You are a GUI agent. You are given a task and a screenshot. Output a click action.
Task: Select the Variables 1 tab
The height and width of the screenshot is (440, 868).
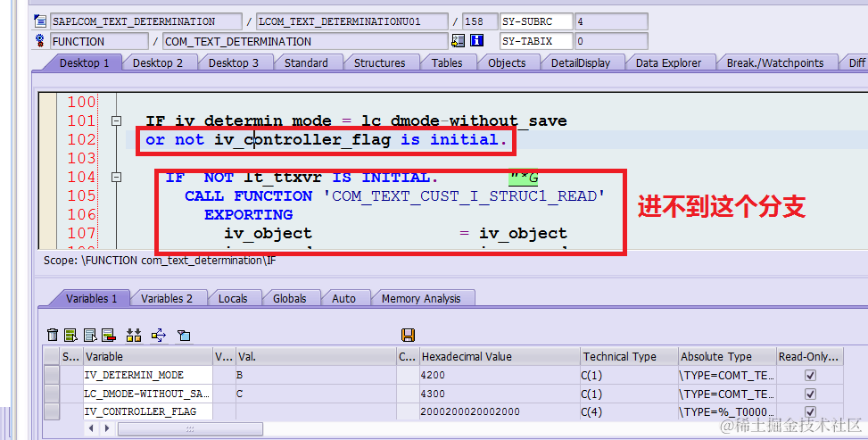[91, 298]
